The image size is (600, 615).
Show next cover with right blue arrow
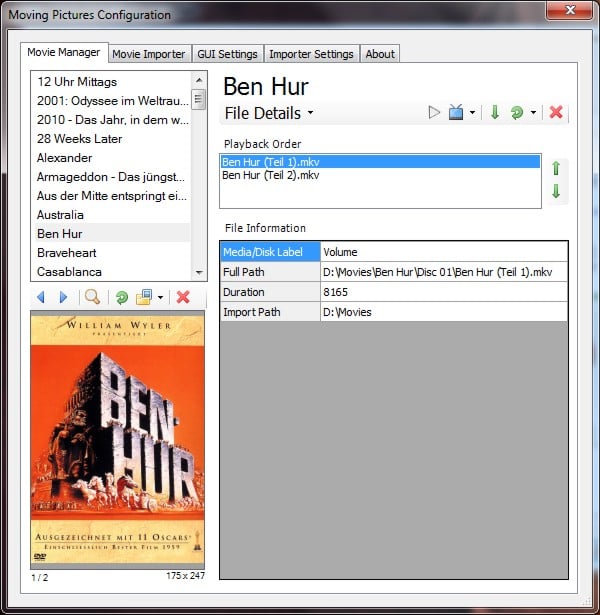point(63,297)
